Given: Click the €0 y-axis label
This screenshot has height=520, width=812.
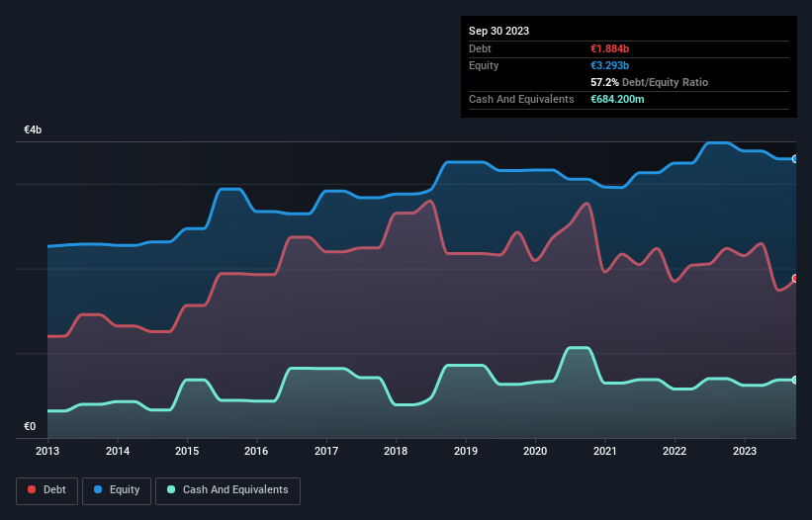Looking at the screenshot, I should click(x=30, y=426).
